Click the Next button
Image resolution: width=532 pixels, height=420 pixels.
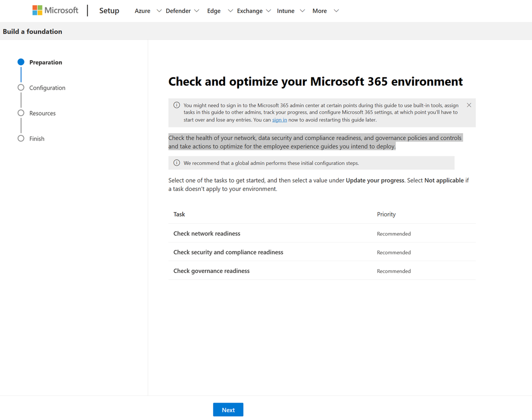[x=228, y=409]
